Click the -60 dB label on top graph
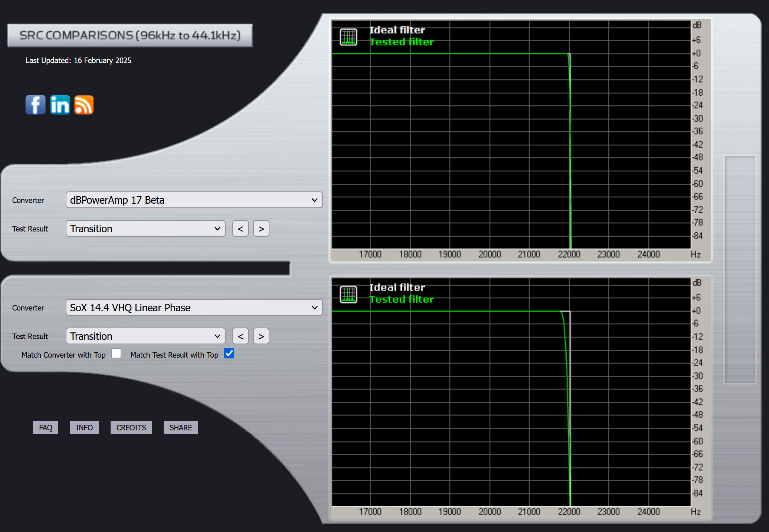 pyautogui.click(x=697, y=184)
